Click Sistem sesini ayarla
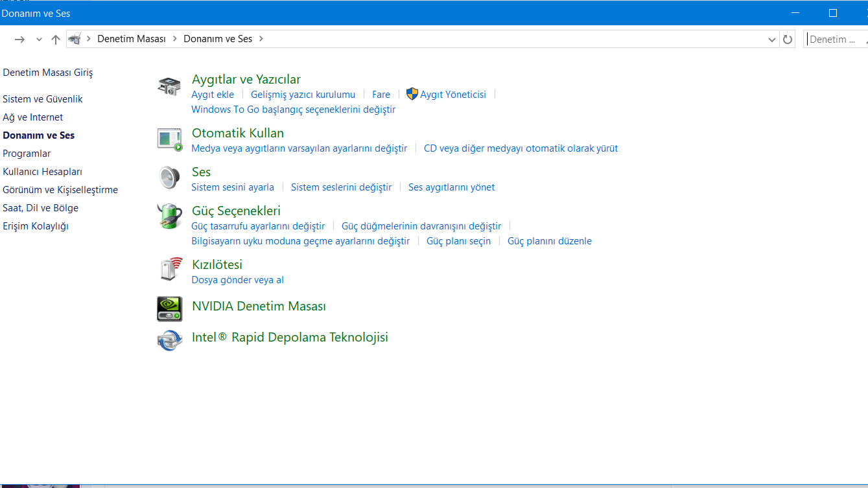Screen dimensions: 868x488 (x=233, y=187)
